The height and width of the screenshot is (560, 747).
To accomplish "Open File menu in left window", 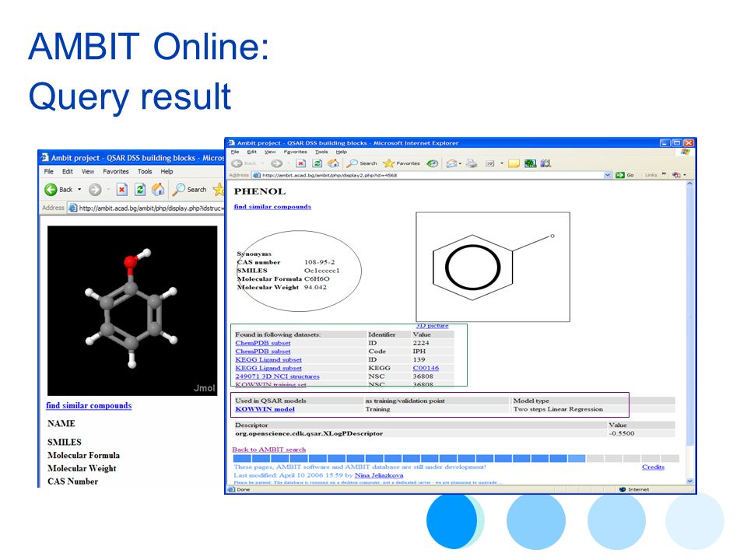I will (x=48, y=171).
